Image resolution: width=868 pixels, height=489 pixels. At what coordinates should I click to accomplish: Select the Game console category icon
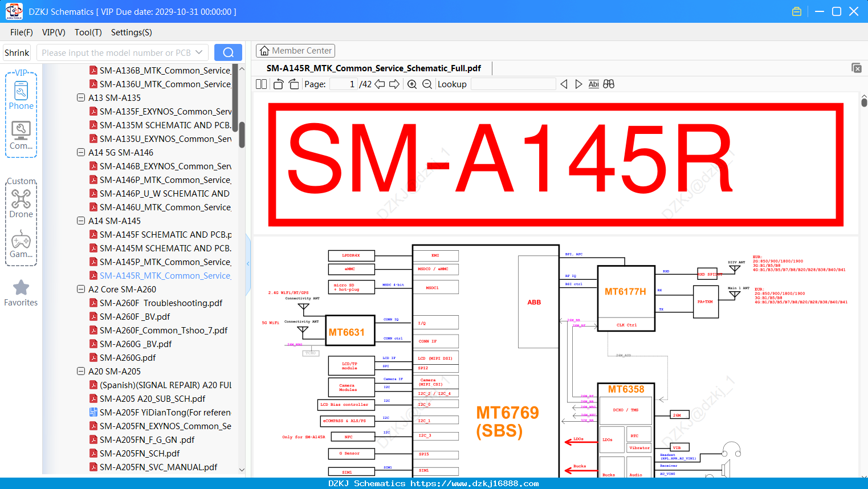pyautogui.click(x=21, y=244)
